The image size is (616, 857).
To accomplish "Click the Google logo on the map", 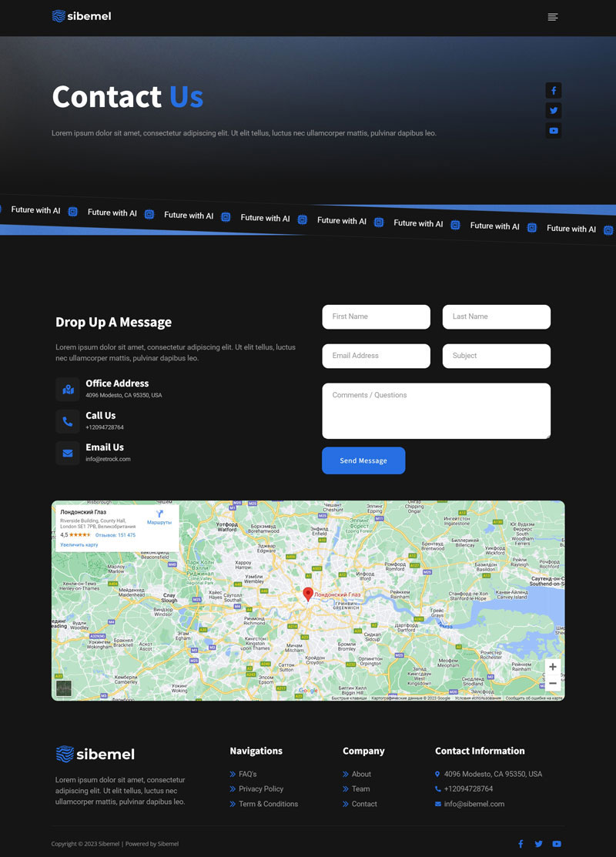I will tap(308, 691).
